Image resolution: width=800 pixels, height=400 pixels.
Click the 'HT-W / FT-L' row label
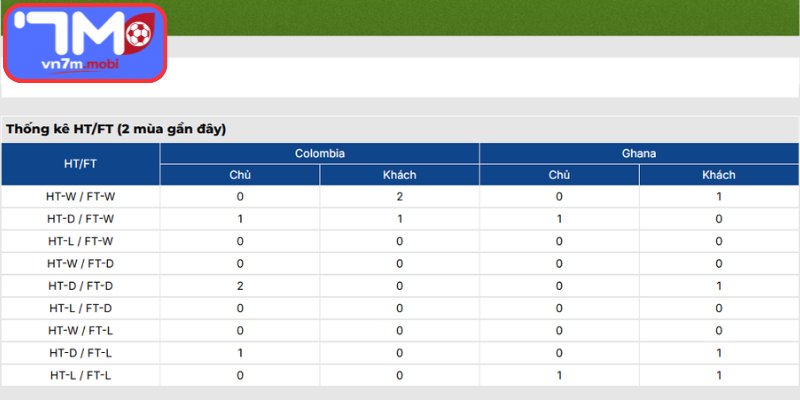(81, 331)
